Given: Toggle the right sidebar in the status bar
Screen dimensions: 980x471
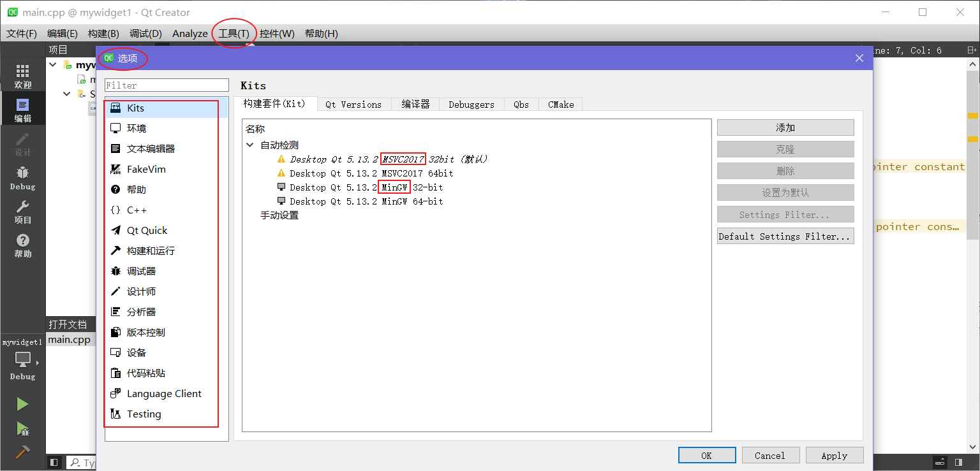Looking at the screenshot, I should tap(958, 463).
